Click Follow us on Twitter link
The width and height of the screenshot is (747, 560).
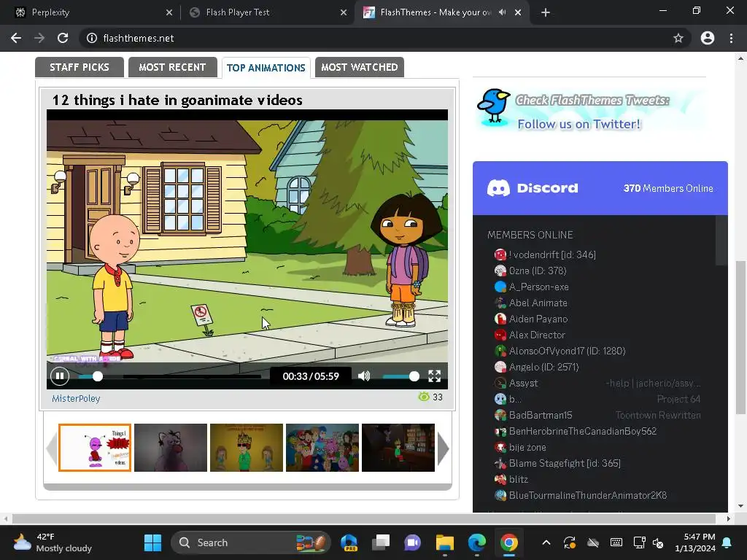(x=578, y=124)
